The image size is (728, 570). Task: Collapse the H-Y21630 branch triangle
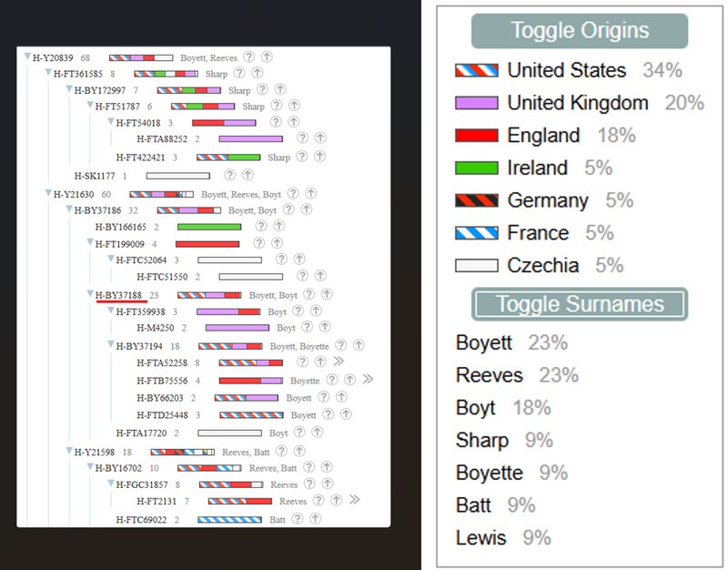[48, 193]
